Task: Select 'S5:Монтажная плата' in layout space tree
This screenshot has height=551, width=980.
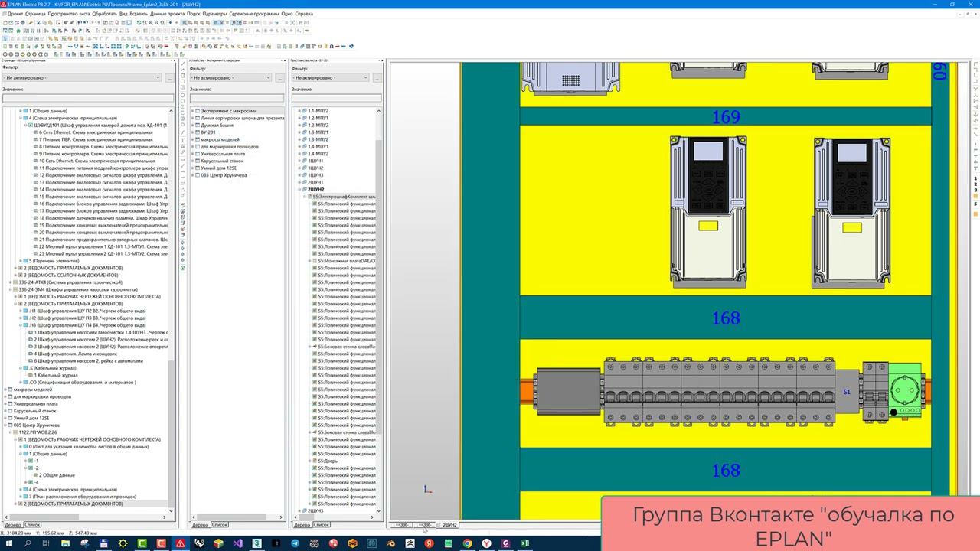Action: pos(345,261)
